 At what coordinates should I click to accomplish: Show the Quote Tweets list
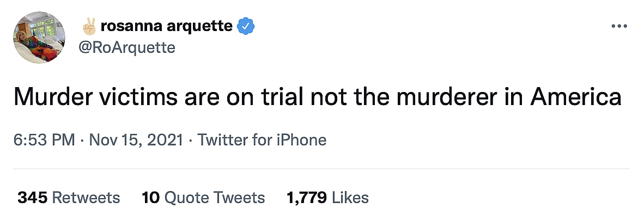(215, 197)
